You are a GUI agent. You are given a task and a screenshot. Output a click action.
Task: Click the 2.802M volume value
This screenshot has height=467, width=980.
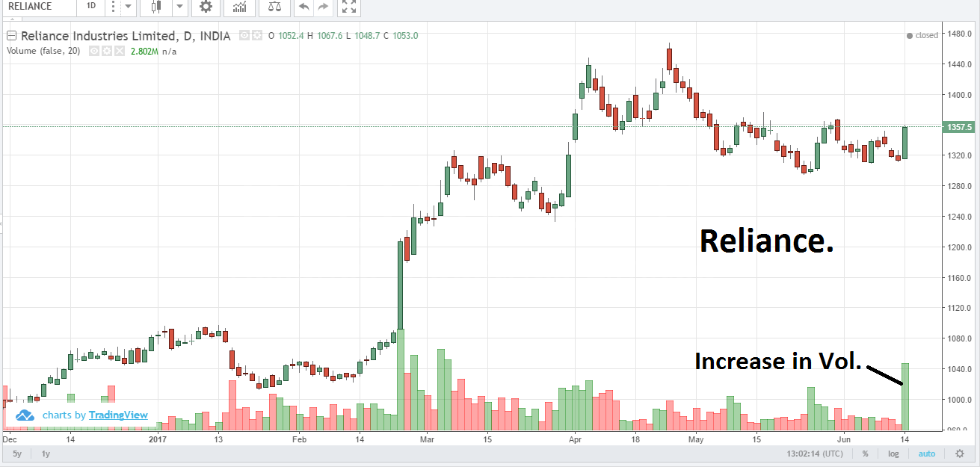click(144, 51)
